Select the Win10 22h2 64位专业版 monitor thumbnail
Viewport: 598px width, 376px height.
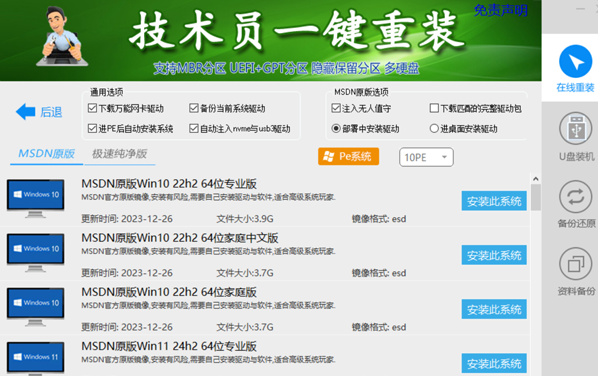click(x=35, y=198)
